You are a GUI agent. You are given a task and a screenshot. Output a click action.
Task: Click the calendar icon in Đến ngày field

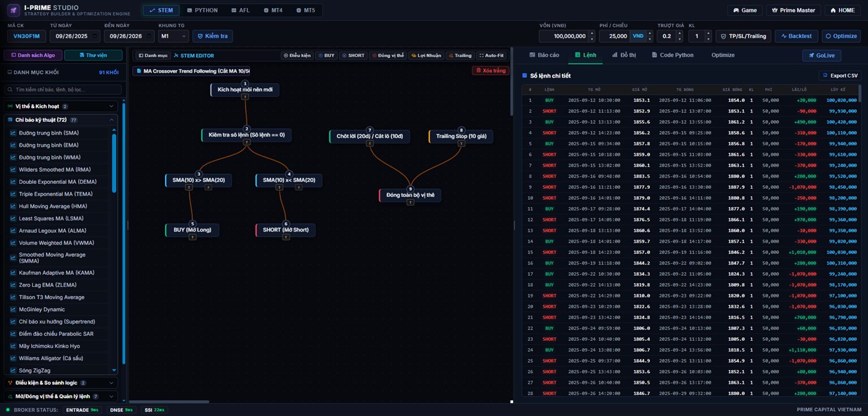[x=149, y=36]
